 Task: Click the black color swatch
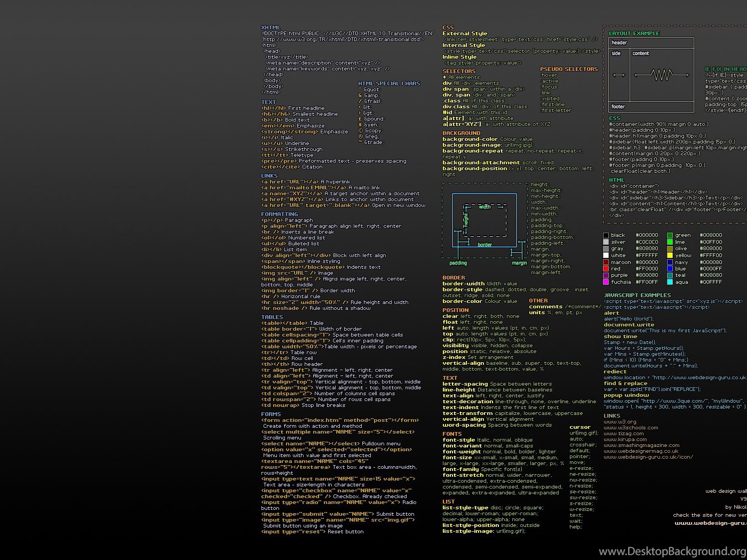tap(606, 235)
